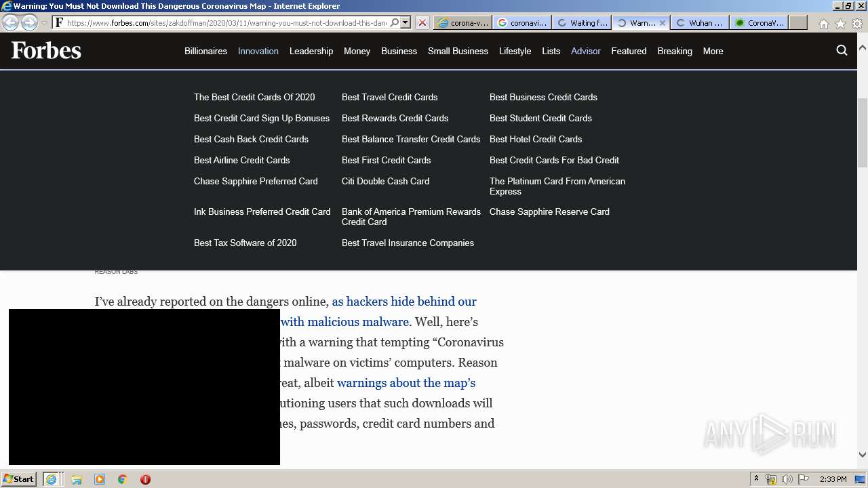Click the Action Center flag icon
The image size is (868, 488).
804,479
